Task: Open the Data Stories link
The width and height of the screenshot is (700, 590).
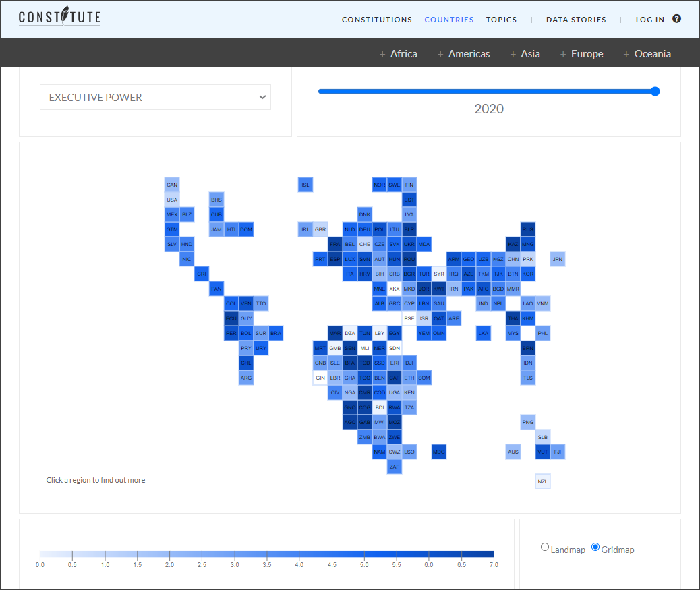Action: (x=576, y=20)
